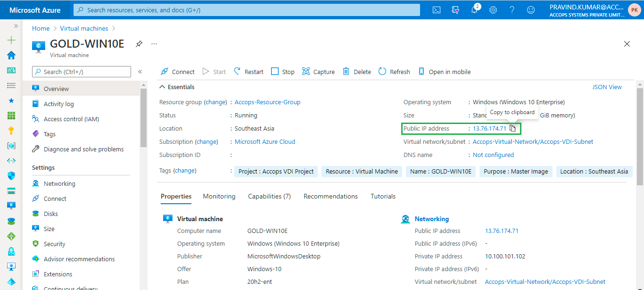Click Stop in the command bar
The width and height of the screenshot is (644, 290).
click(283, 72)
